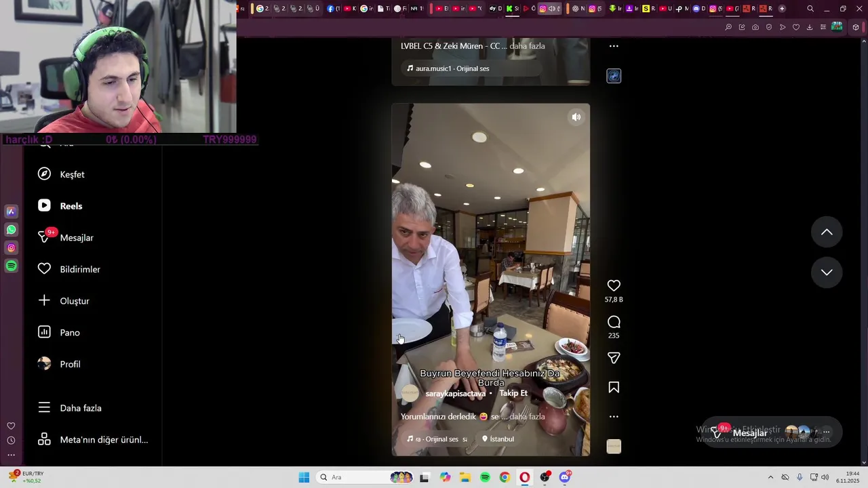Save the reel with the bookmark icon
868x488 pixels.
click(x=614, y=387)
